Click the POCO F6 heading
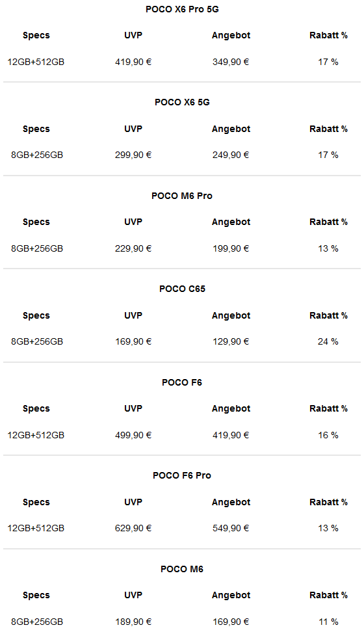 (x=182, y=382)
